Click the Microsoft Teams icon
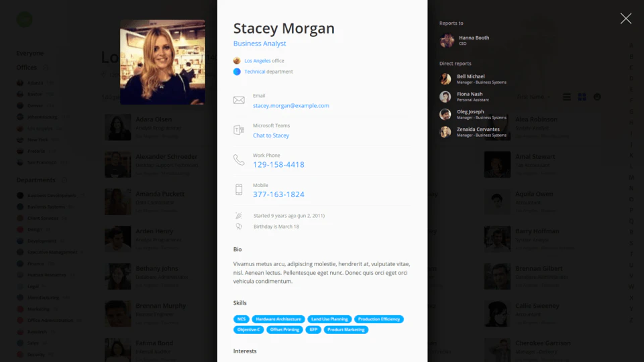 pos(239,130)
